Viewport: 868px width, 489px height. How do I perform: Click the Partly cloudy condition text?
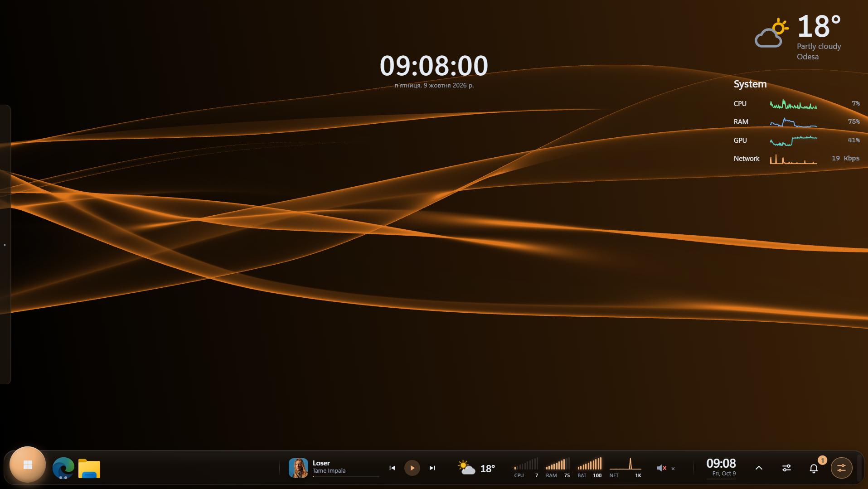tap(819, 46)
